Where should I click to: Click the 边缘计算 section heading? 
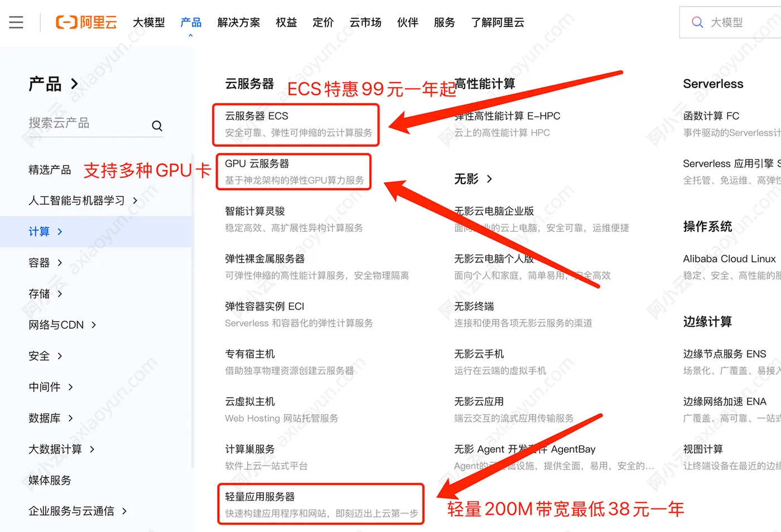(x=707, y=322)
